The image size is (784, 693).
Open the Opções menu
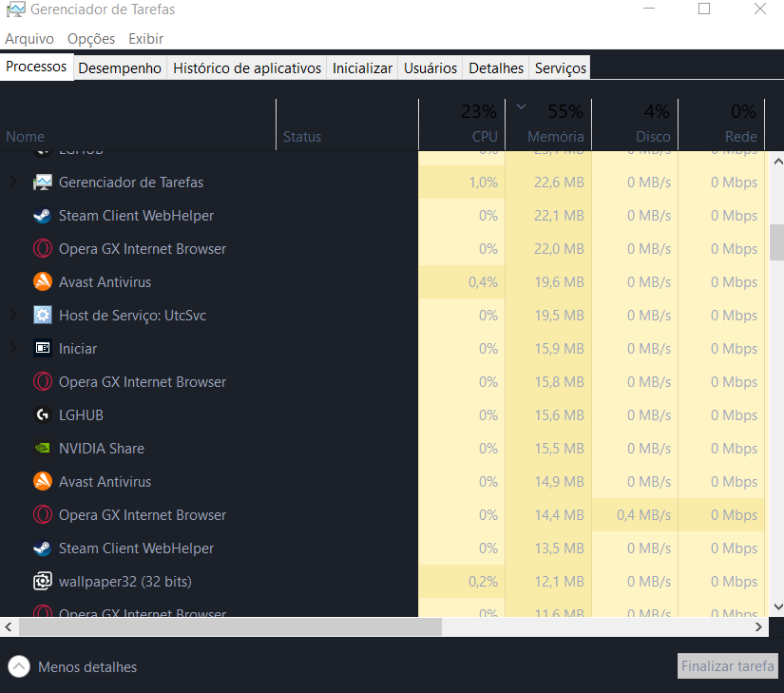pyautogui.click(x=91, y=38)
